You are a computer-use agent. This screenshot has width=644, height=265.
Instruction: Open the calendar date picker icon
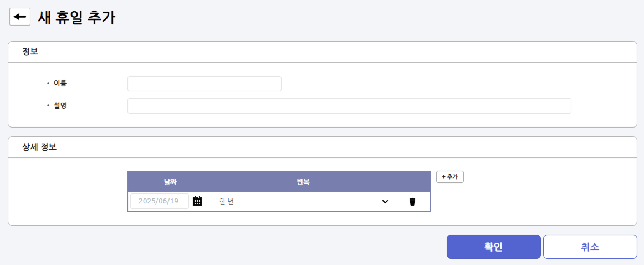coord(197,201)
